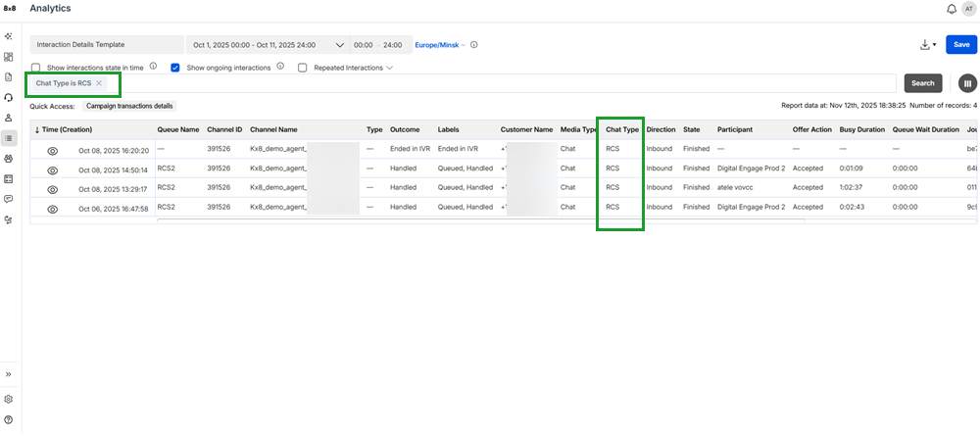Open the download export dropdown

tap(929, 45)
